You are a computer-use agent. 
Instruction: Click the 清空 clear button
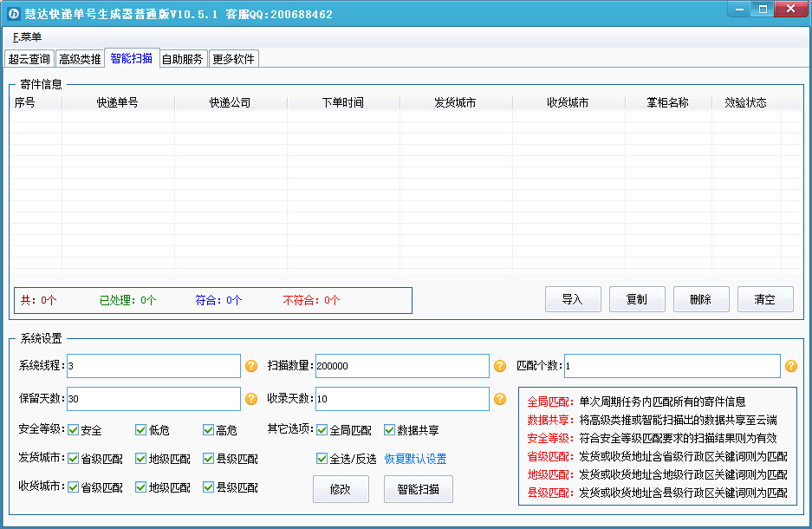point(764,298)
